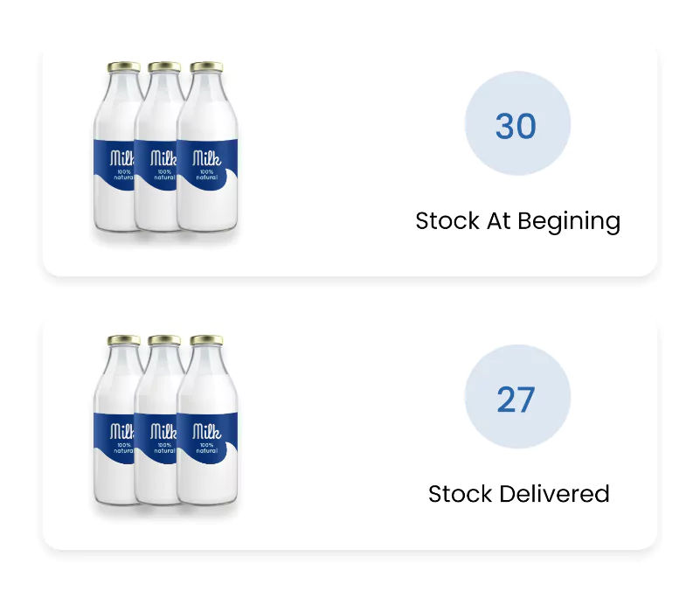Select the rightmost milk bottle in the top card

[x=207, y=148]
